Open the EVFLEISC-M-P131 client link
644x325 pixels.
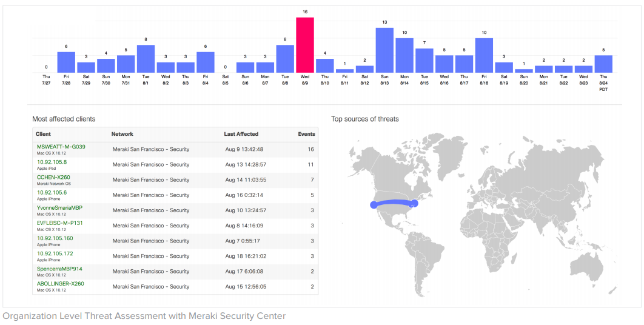(61, 223)
